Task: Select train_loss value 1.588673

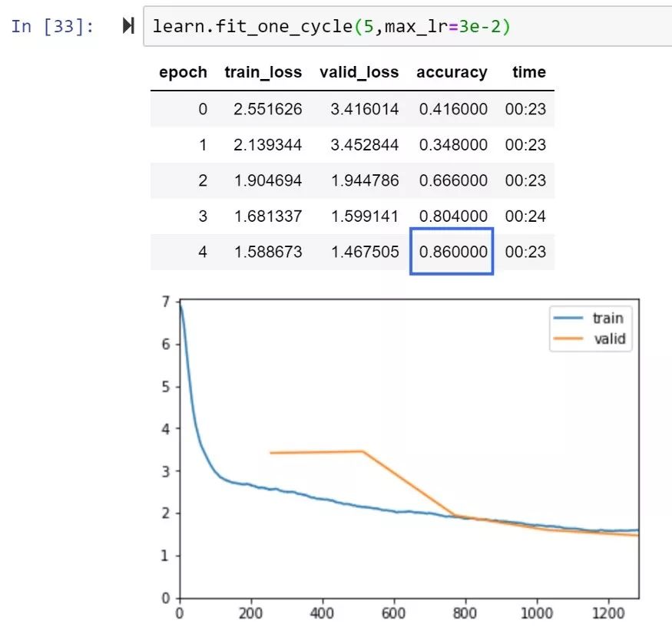Action: 268,252
